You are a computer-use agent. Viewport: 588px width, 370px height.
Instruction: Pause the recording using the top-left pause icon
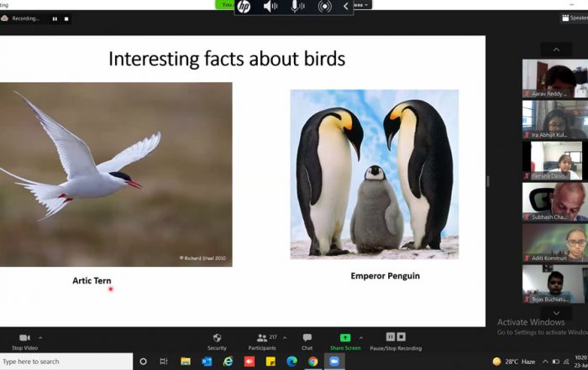coord(55,18)
